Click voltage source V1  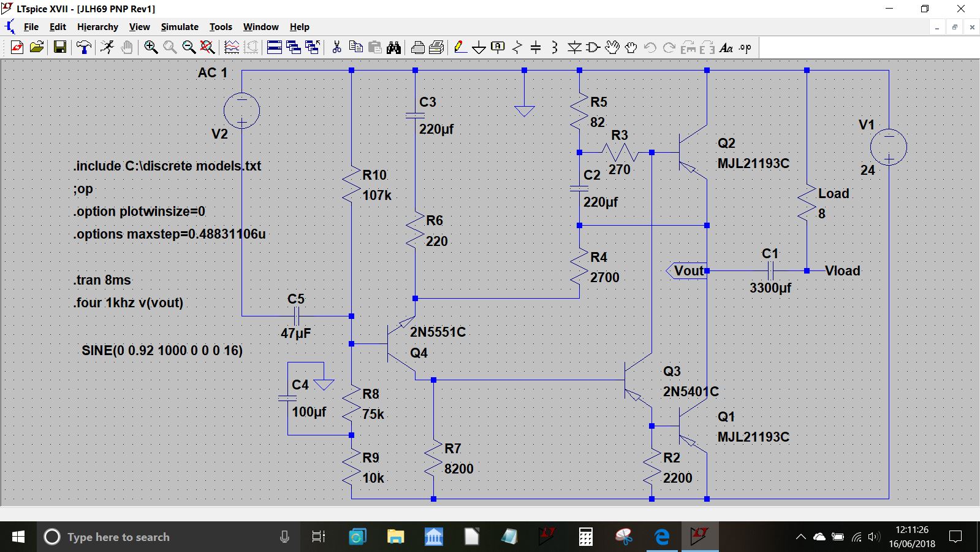point(888,147)
